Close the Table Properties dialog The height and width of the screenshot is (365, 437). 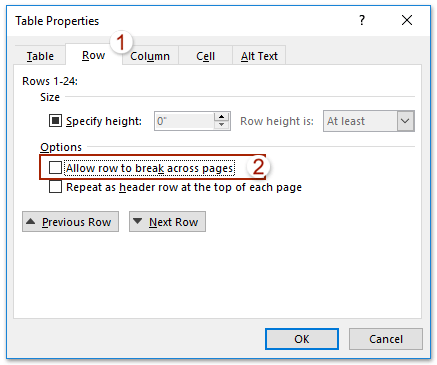pyautogui.click(x=407, y=20)
